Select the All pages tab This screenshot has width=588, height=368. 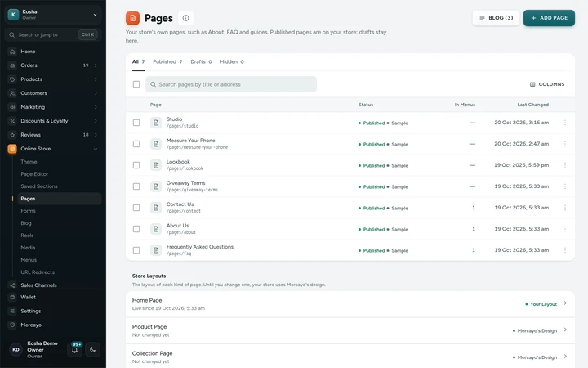(138, 61)
